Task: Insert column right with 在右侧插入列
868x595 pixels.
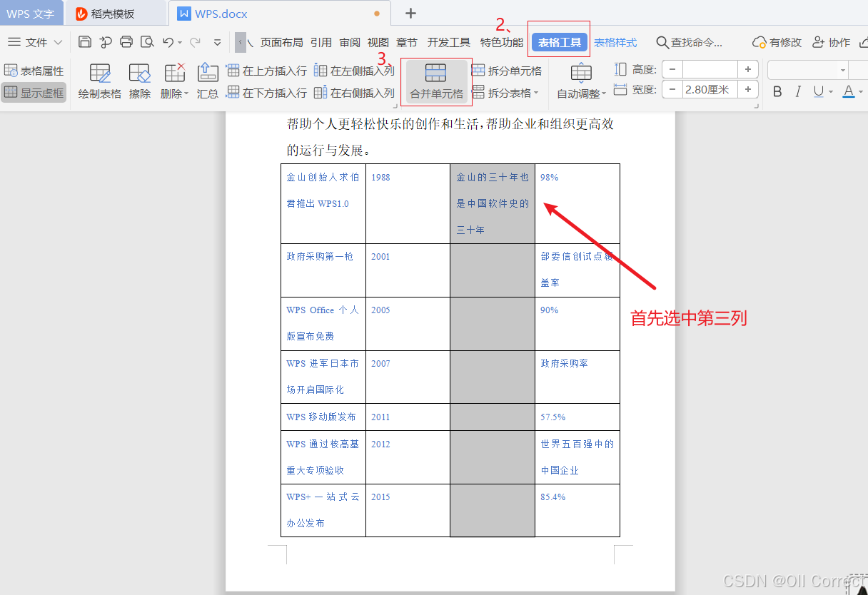Action: 354,93
